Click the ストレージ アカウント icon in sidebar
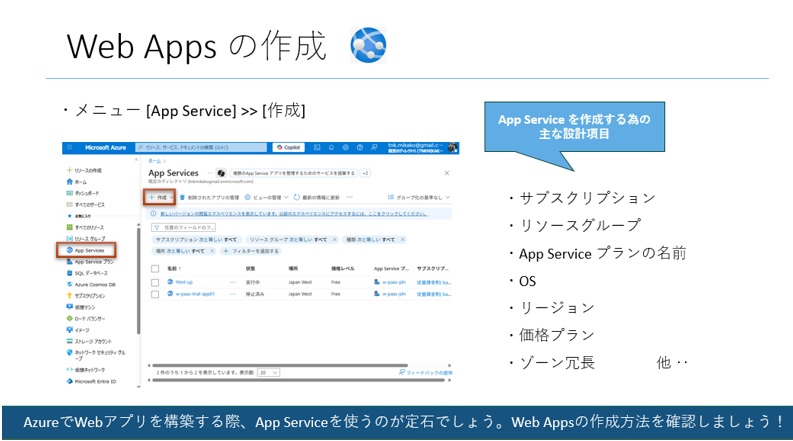Screen dimensions: 793x441 point(70,341)
